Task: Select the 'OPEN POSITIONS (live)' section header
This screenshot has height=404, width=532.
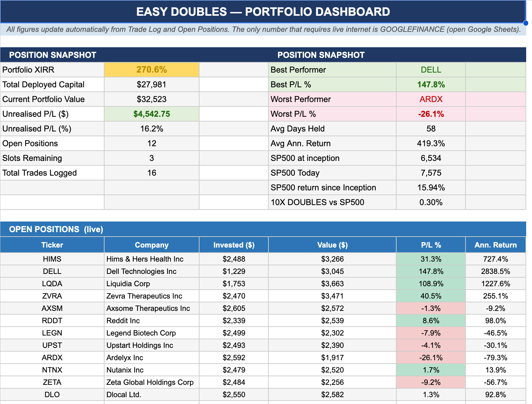Action: click(x=263, y=229)
